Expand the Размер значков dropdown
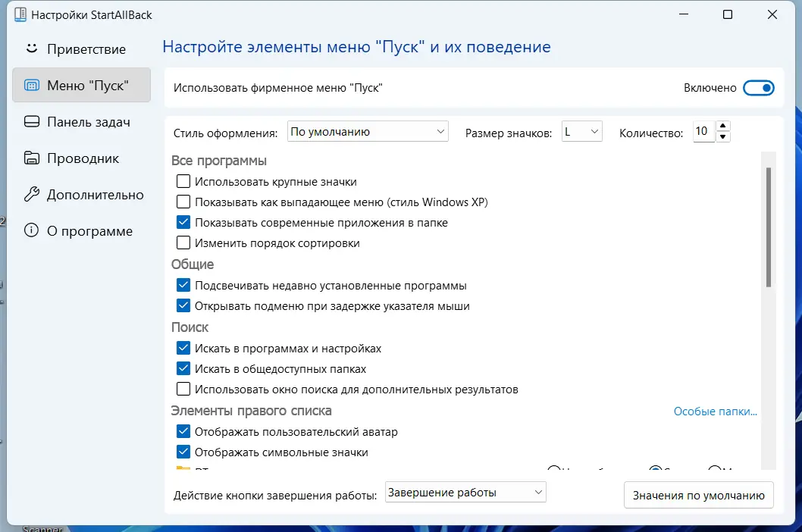Viewport: 802px width, 532px height. point(581,130)
